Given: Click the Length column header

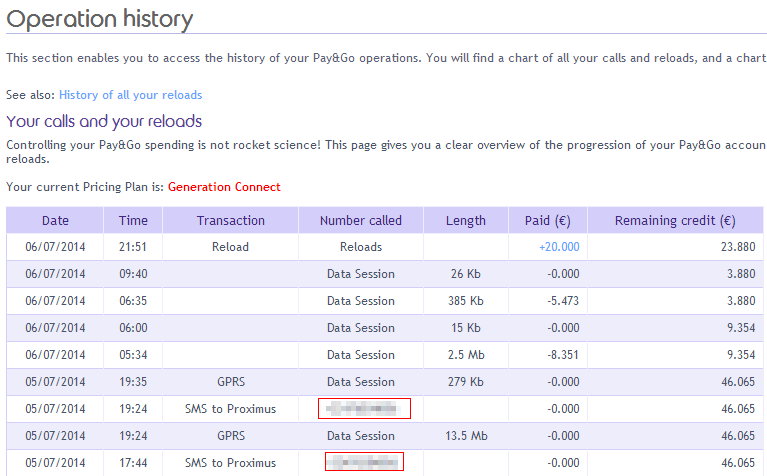Looking at the screenshot, I should tap(465, 220).
